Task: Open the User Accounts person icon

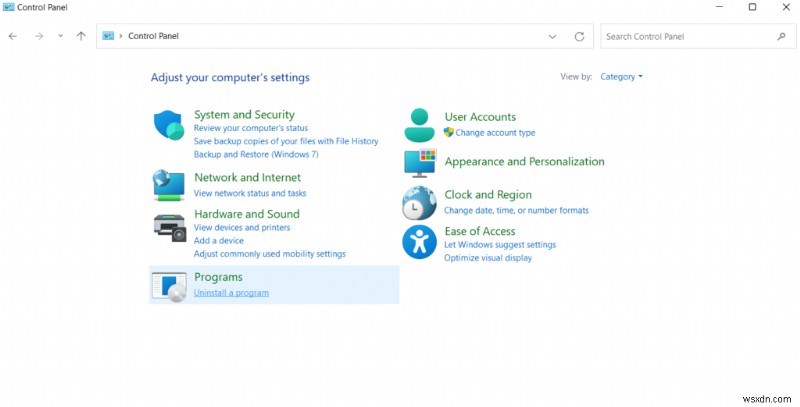Action: coord(419,125)
